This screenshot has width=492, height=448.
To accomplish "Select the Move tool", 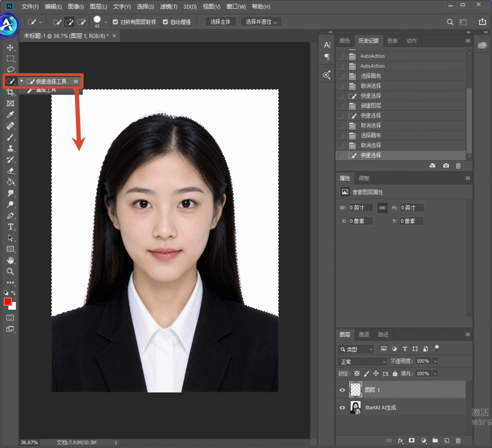I will click(11, 48).
